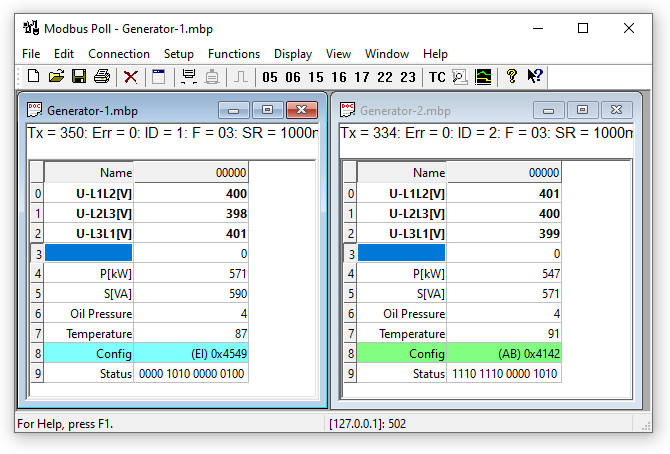Click the Connect toolbar icon
Screen dimensions: 670x454
(187, 76)
